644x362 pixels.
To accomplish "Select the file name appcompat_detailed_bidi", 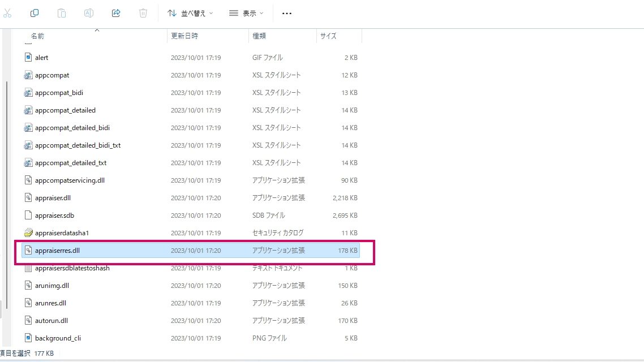I will tap(72, 128).
